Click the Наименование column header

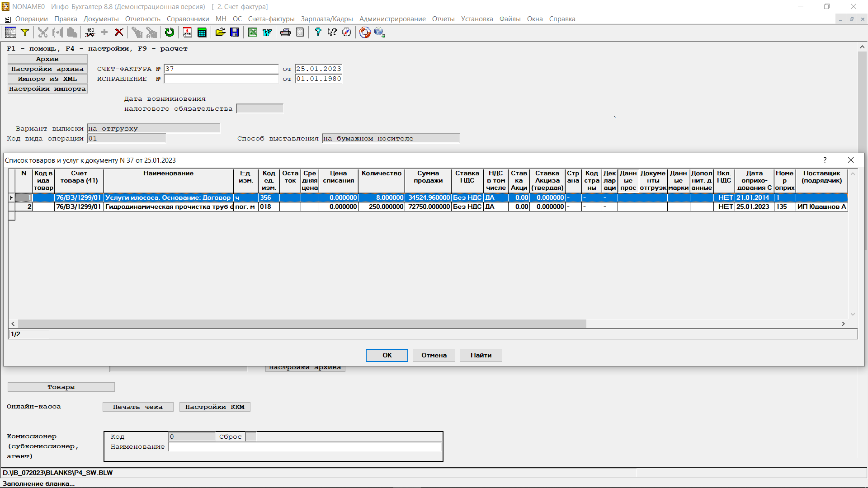click(168, 180)
